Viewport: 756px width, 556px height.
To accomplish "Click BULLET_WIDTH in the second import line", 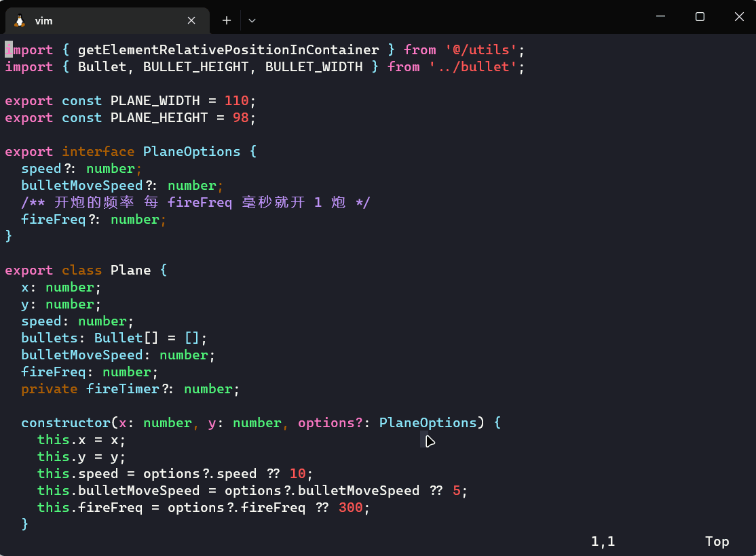I will [x=314, y=66].
